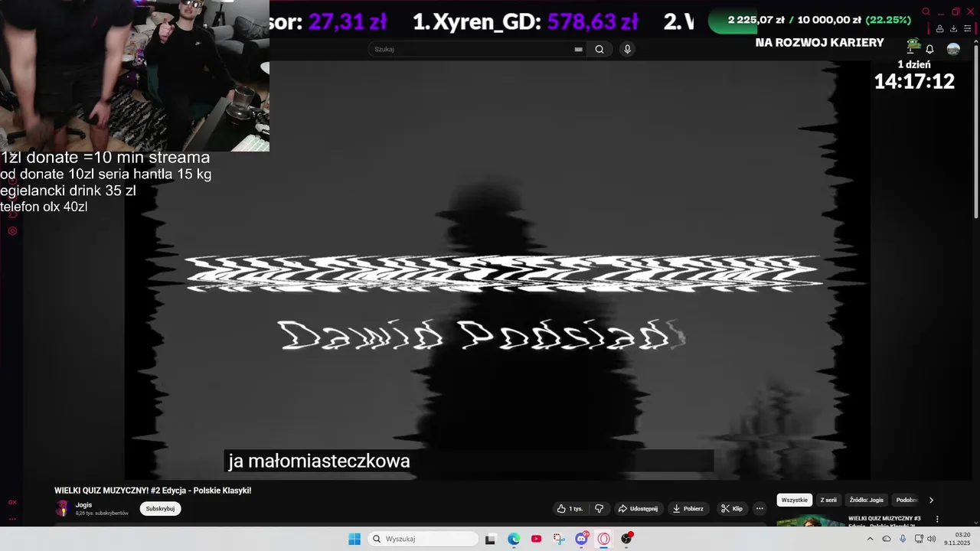Screen dimensions: 980x551
Task: Open the OneDrive cloud tray icon
Action: coord(887,539)
